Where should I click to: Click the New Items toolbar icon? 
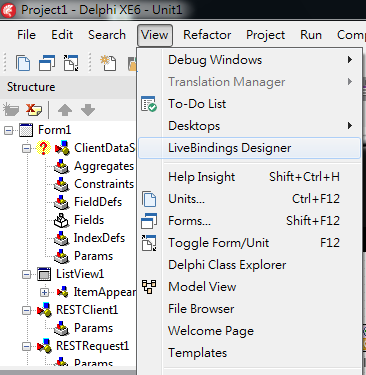[108, 63]
